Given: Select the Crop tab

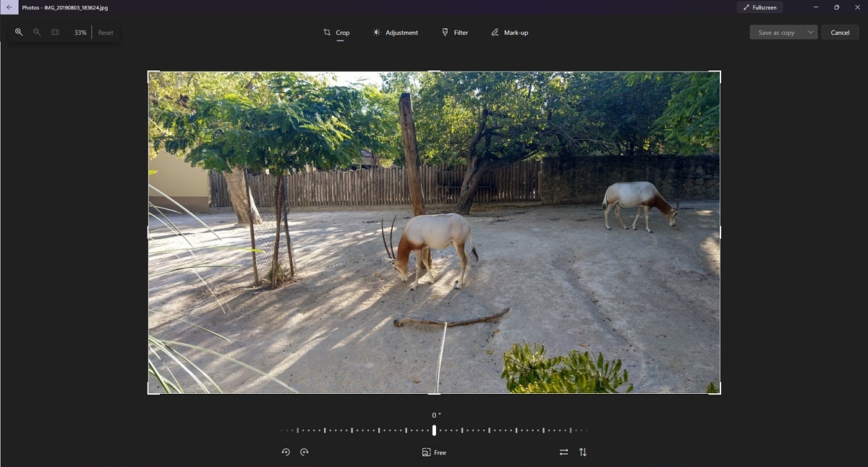Looking at the screenshot, I should [x=336, y=33].
